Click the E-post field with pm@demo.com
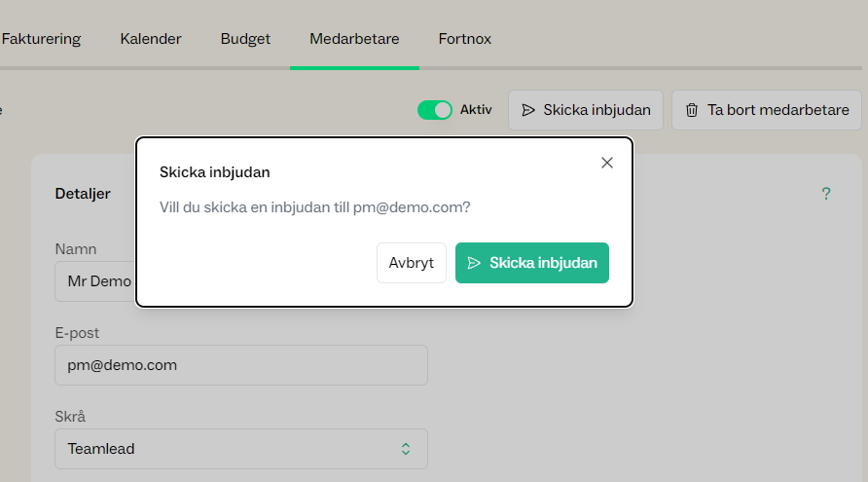Screen dimensions: 868x482 (240, 365)
